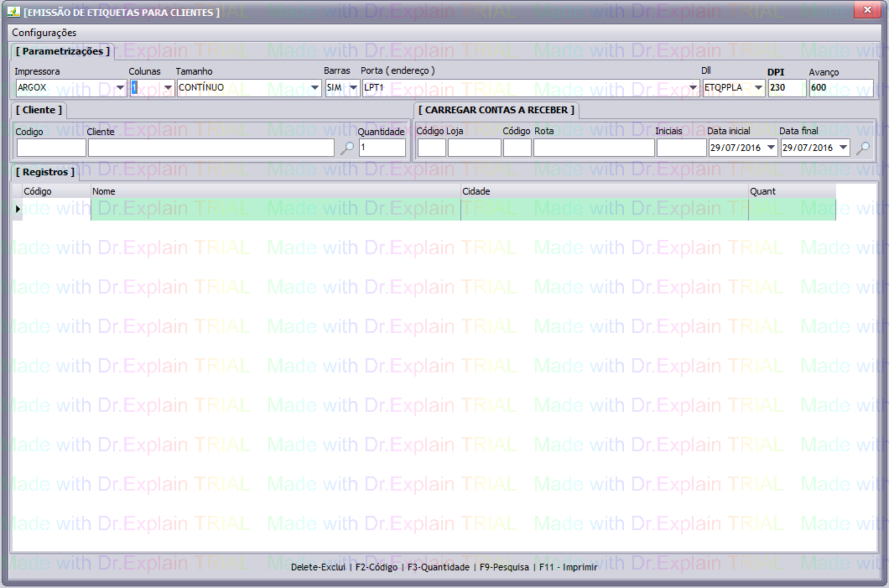Screen dimensions: 889x588
Task: Open the Impressora dropdown
Action: 120,88
